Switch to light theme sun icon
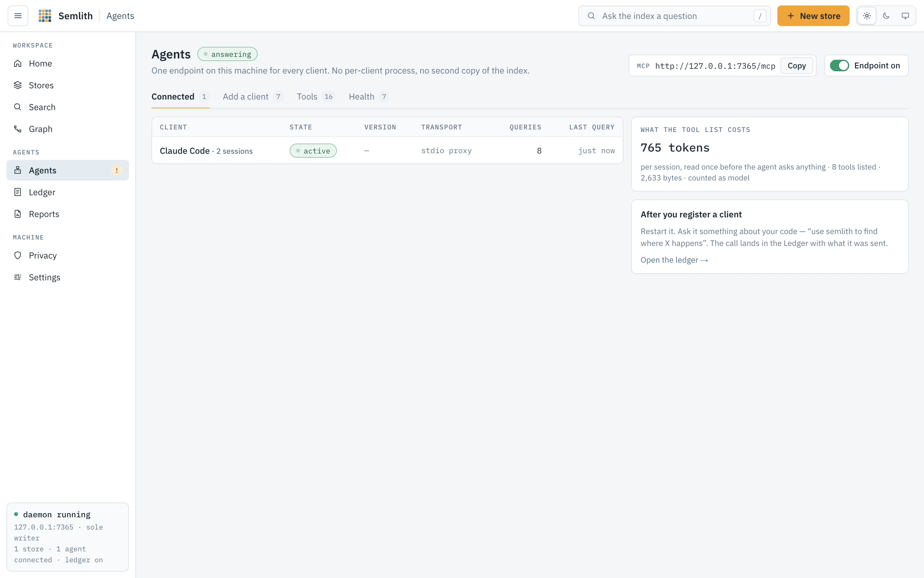The image size is (924, 578). (x=867, y=16)
